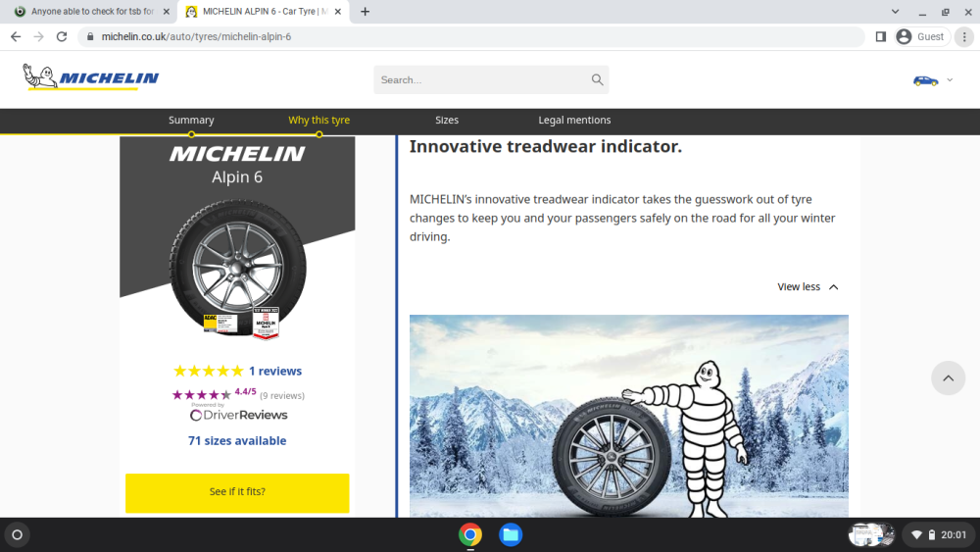The image size is (980, 552).
Task: Click the See if it fits? button
Action: coord(237,492)
